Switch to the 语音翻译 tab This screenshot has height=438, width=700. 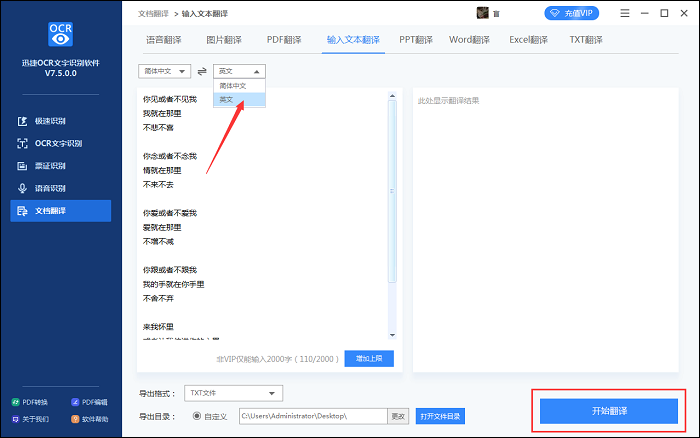coord(164,40)
